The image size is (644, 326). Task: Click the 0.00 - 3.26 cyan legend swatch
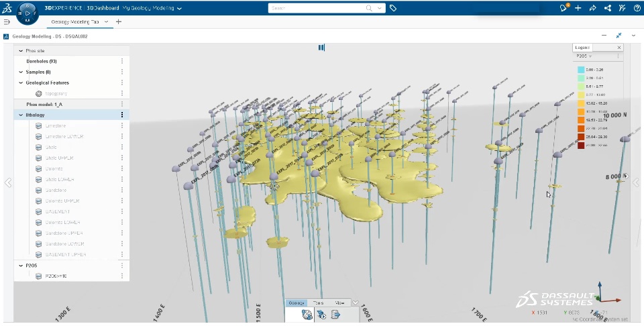pos(581,70)
